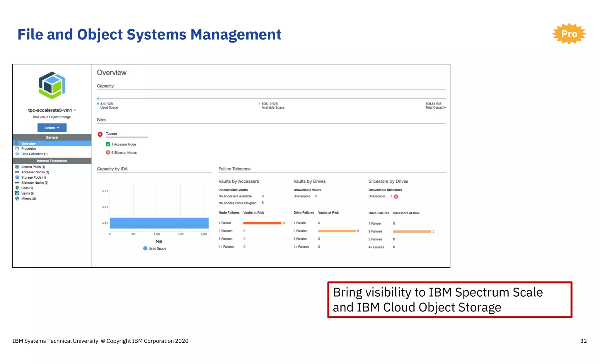This screenshot has height=364, width=600.
Task: Click the Vaults by Drives heading
Action: point(310,181)
